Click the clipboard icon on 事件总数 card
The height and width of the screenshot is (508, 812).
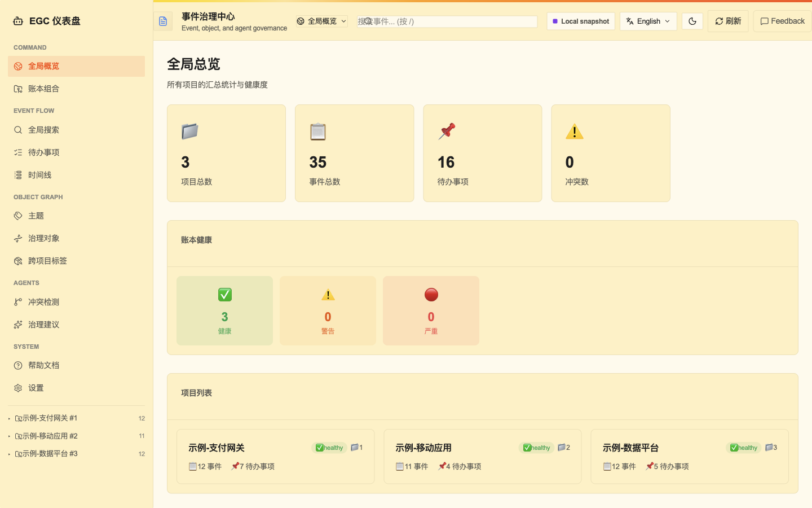318,132
